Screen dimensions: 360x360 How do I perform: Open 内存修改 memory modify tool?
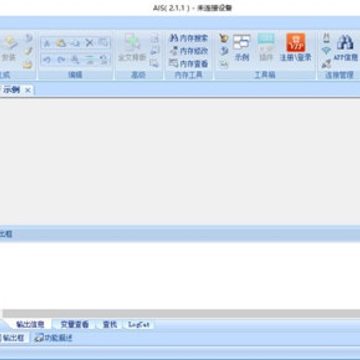pos(188,51)
